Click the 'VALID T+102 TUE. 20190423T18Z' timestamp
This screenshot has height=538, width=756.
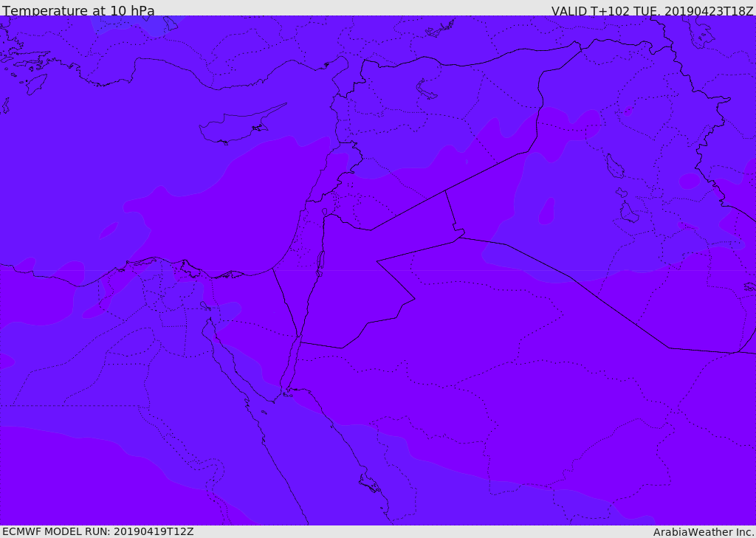[x=653, y=11]
